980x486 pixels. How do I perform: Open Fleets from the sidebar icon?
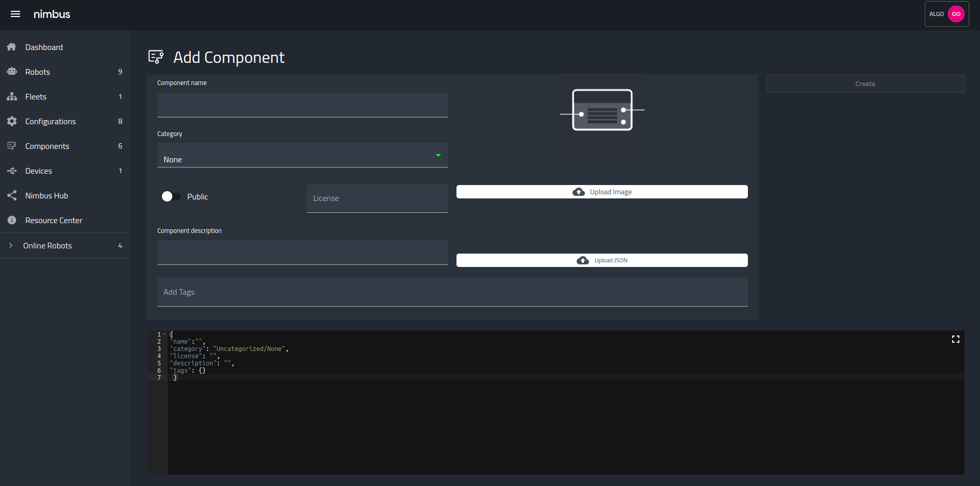(11, 96)
